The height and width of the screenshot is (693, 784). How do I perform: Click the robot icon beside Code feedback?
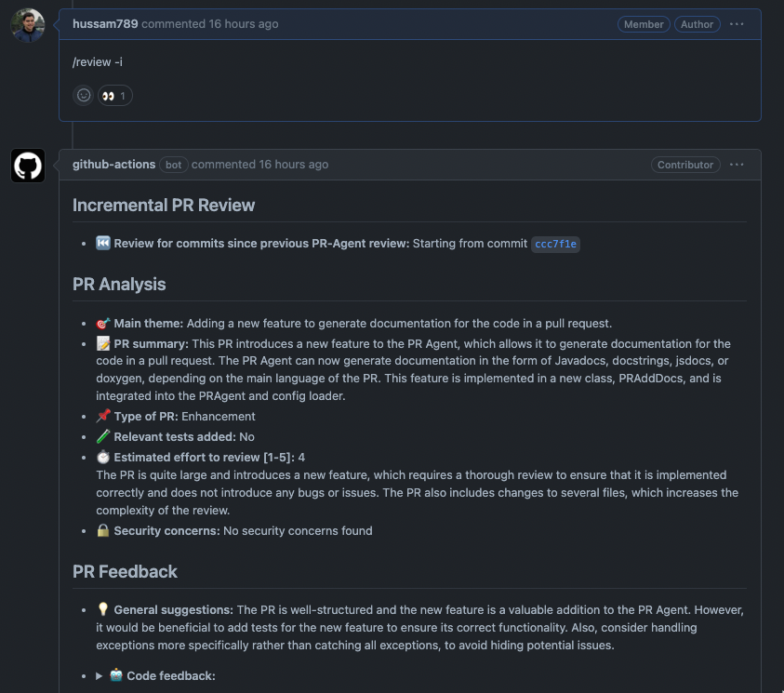click(116, 676)
